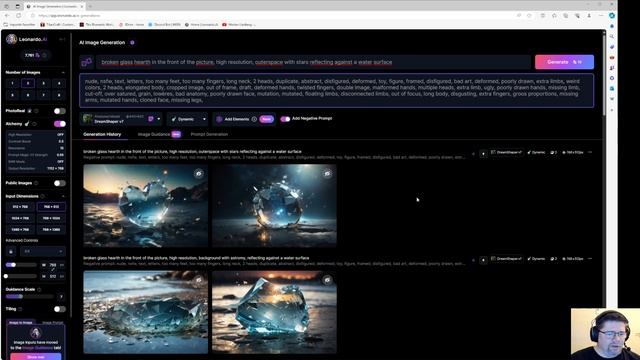Image resolution: width=640 pixels, height=360 pixels.
Task: Click the active browser tab title
Action: click(x=54, y=7)
